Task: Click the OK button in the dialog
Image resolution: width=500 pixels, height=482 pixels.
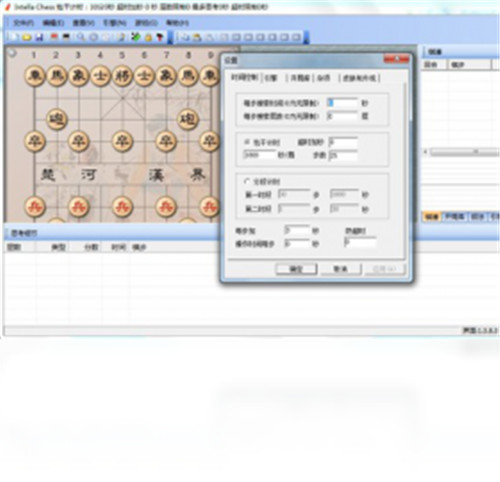Action: pyautogui.click(x=296, y=269)
